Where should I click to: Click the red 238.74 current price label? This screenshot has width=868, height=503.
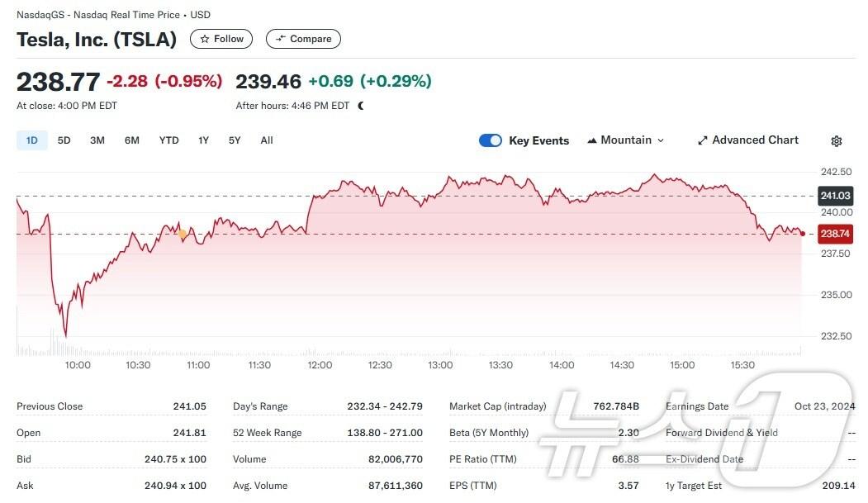pyautogui.click(x=835, y=234)
